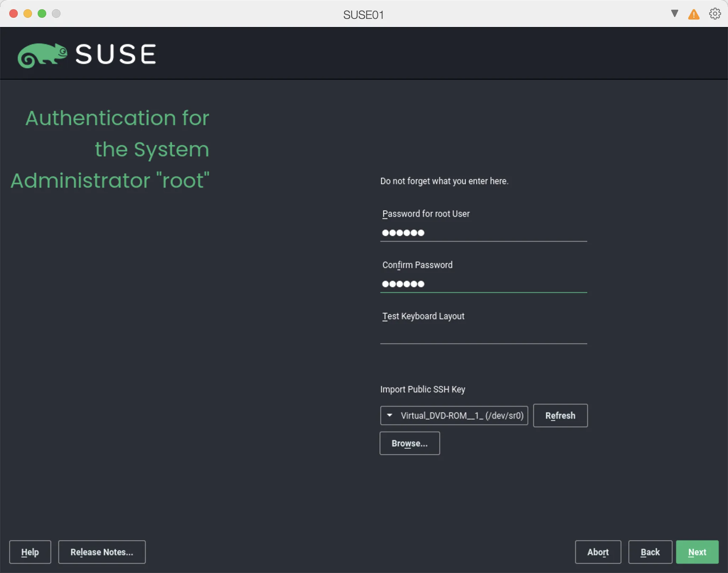Open the Release Notes
728x573 pixels.
[x=102, y=552]
